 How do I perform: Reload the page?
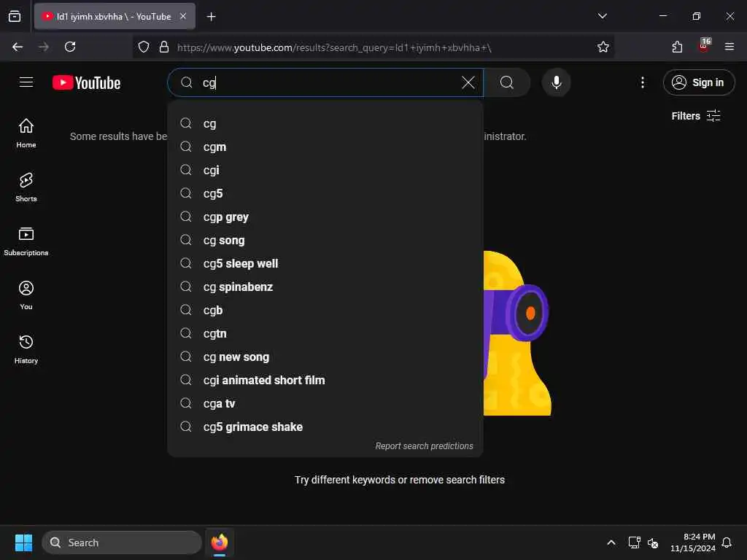click(70, 47)
